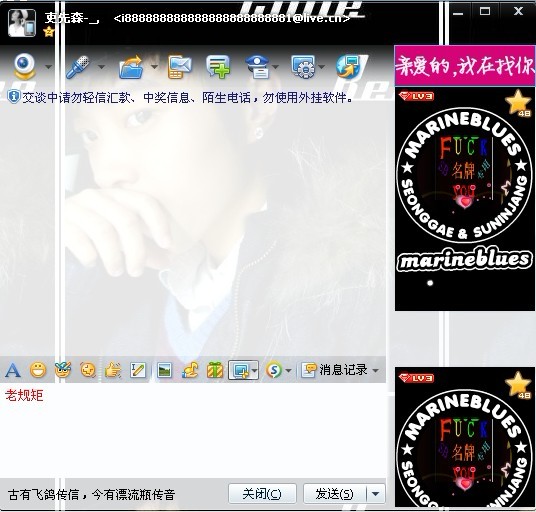The width and height of the screenshot is (536, 512).
Task: Open the pink 亲爱的,我在找你 banner
Action: pos(465,65)
